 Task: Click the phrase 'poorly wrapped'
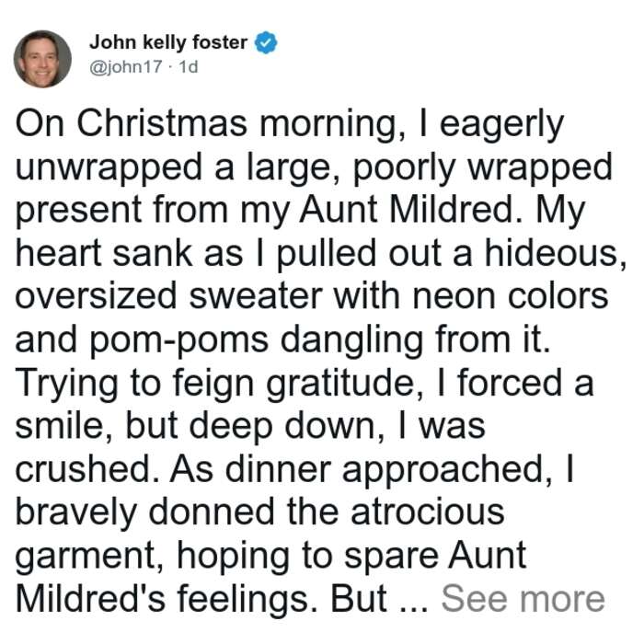(483, 168)
